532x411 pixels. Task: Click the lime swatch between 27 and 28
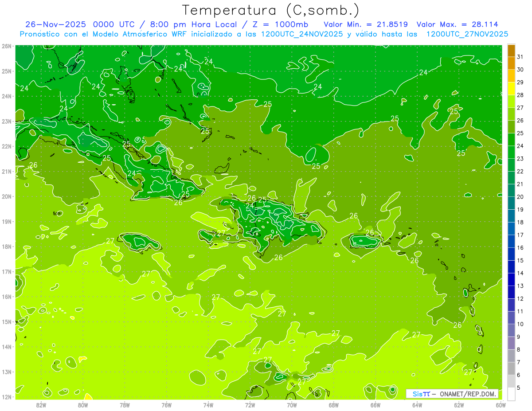click(512, 102)
